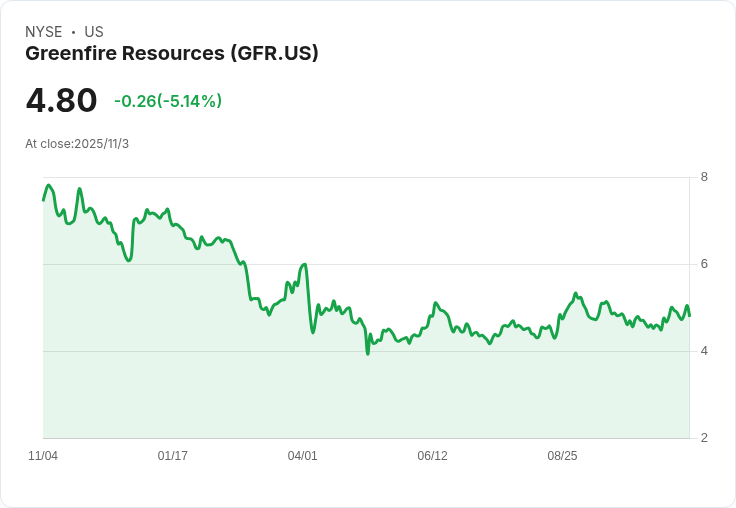Click the 01/17 date axis label
Viewport: 736px width, 508px height.
point(172,456)
